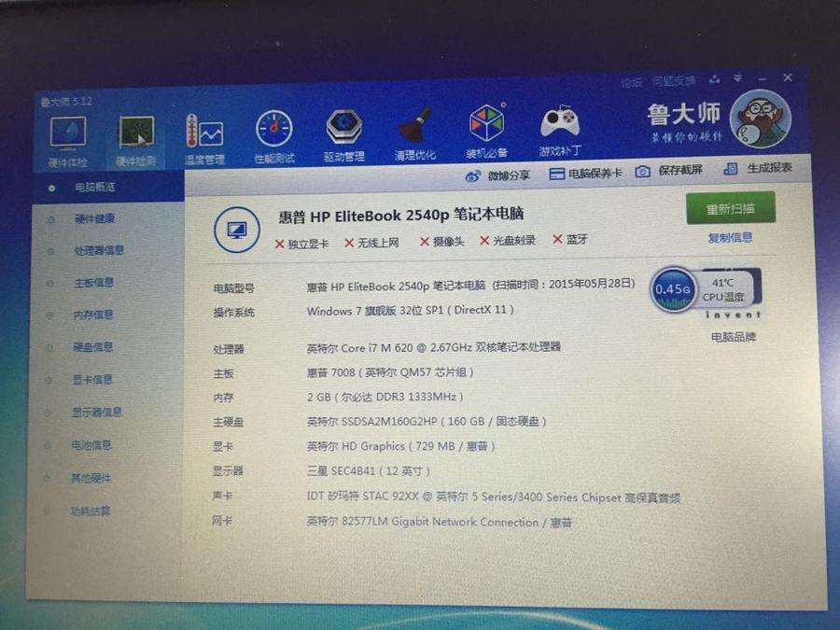Click the 三星 SEC4B41 display value

tap(368, 471)
